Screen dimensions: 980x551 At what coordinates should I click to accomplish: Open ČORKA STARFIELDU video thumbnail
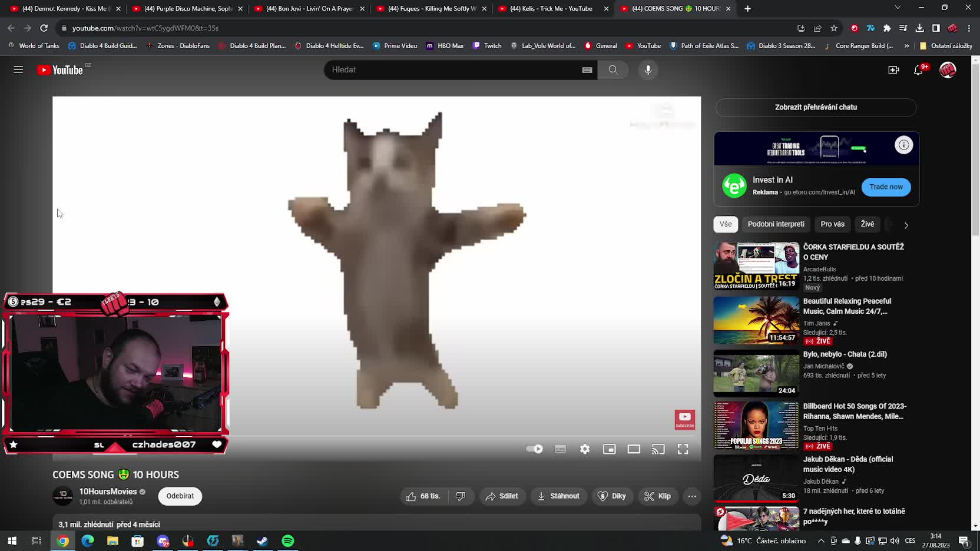click(756, 266)
